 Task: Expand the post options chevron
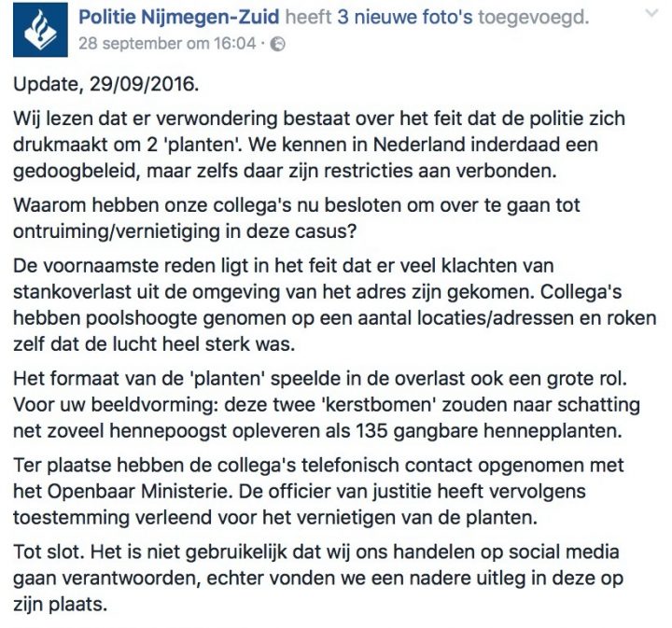click(x=651, y=14)
